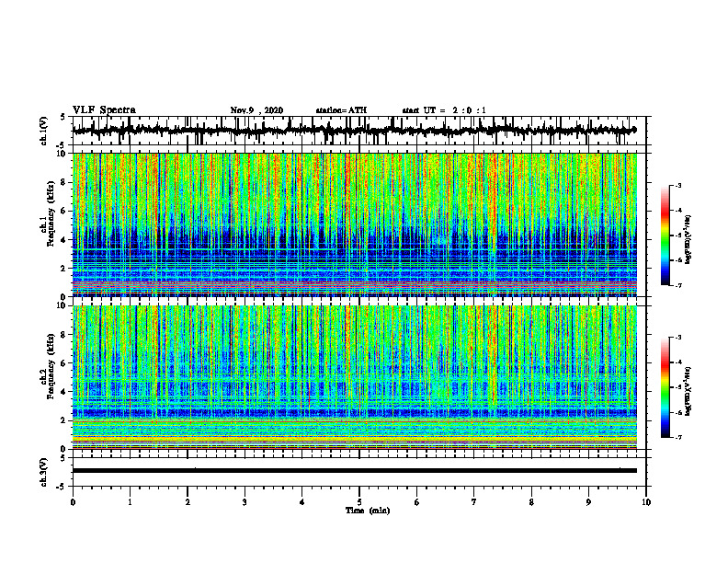Click the "-7" tick on the lower color bar
This screenshot has height=563, width=728.
point(677,438)
